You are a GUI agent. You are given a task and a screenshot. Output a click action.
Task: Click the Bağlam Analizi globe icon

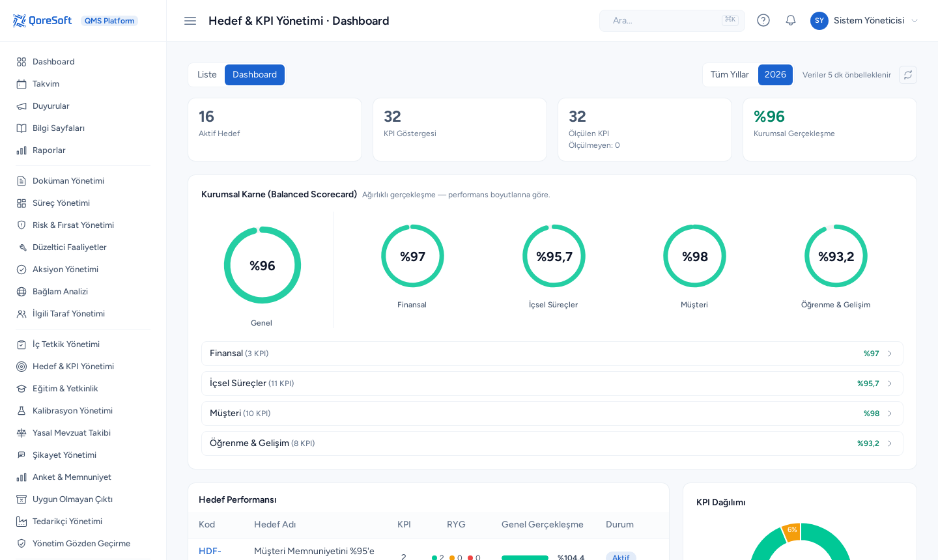[x=21, y=292]
